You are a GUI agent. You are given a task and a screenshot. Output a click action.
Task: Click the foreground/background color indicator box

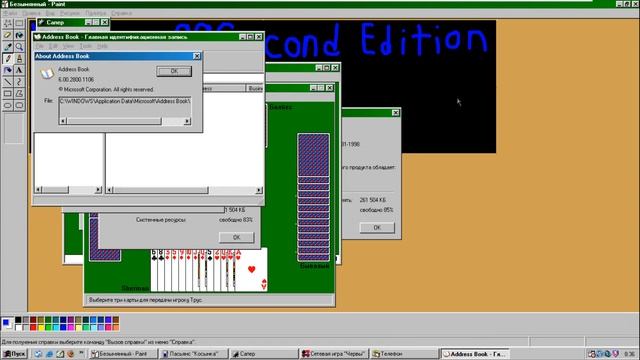click(x=7, y=324)
